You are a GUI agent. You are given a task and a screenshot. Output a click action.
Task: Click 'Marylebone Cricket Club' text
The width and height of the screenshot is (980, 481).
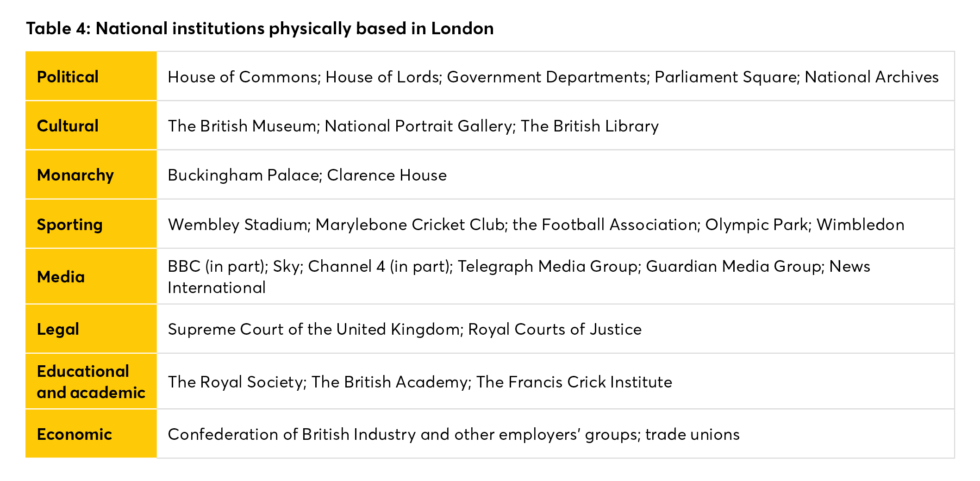tap(409, 225)
